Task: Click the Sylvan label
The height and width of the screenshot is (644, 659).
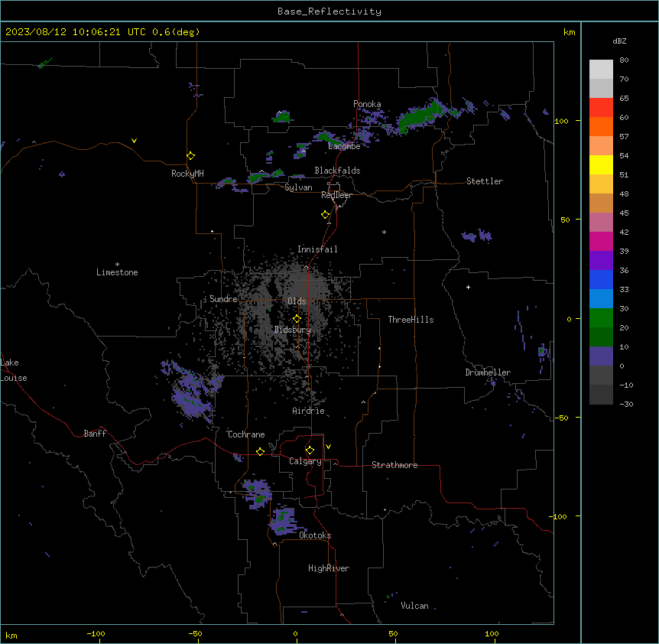Action: (298, 187)
